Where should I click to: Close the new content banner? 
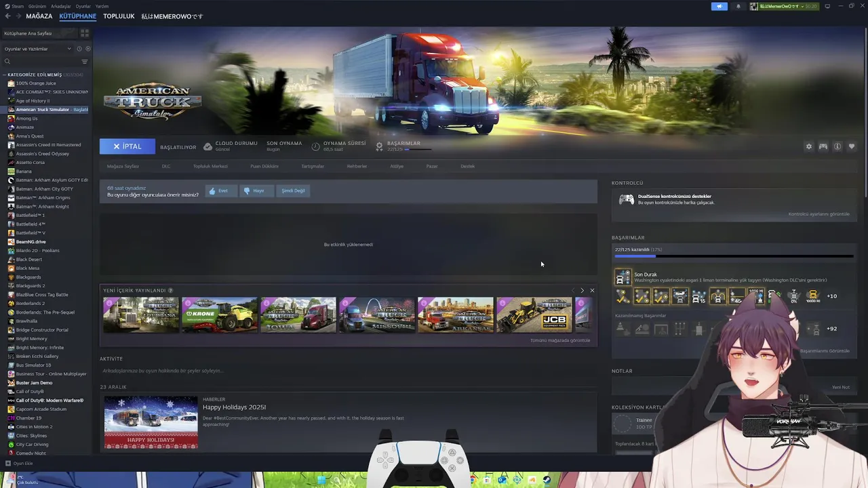592,290
